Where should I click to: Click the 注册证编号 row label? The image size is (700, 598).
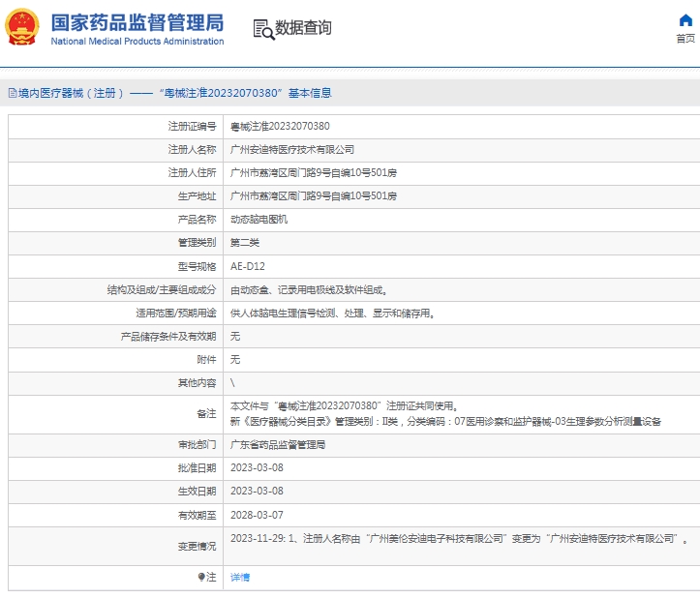(x=192, y=127)
